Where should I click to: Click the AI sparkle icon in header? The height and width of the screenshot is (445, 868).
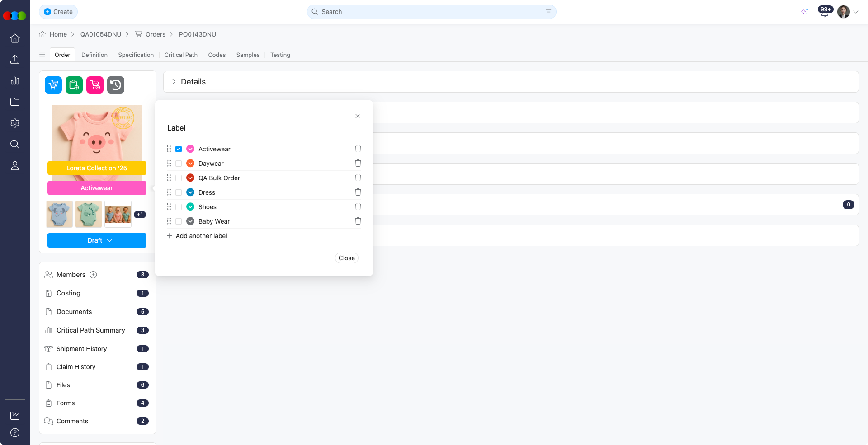804,12
